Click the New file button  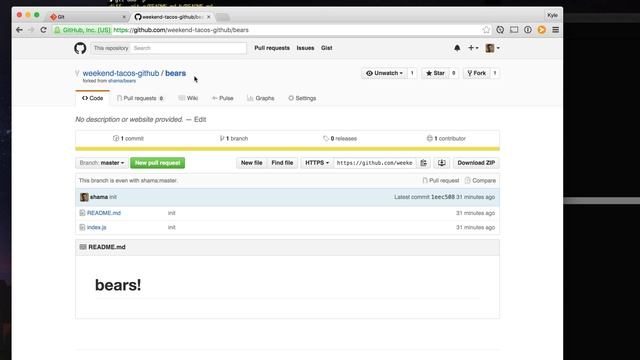[251, 163]
